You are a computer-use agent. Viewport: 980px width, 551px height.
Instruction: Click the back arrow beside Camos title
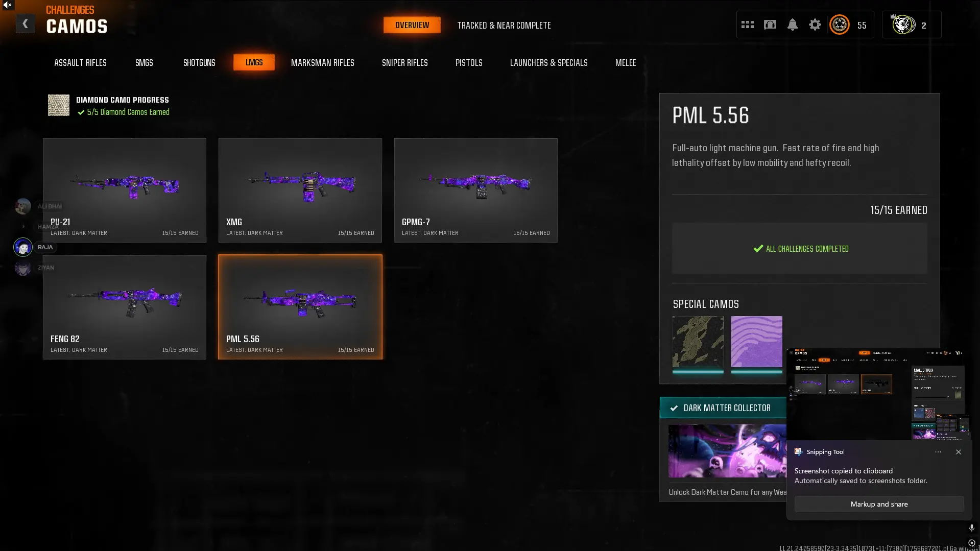point(25,24)
